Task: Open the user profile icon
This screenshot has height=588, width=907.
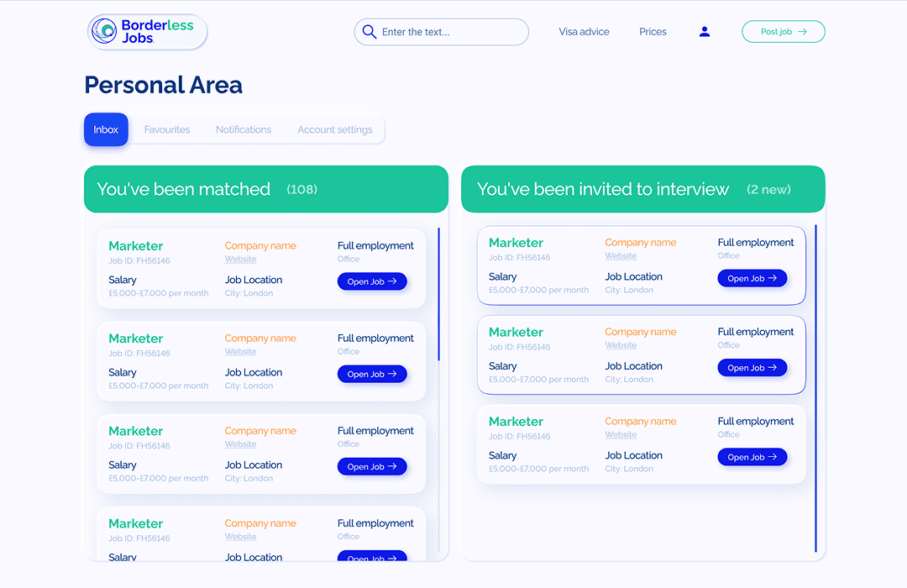Action: [x=705, y=32]
